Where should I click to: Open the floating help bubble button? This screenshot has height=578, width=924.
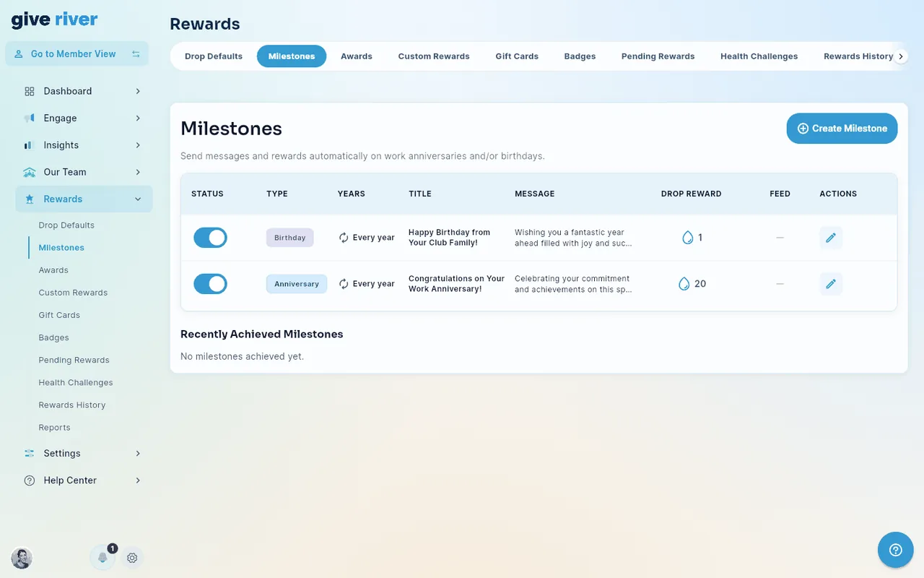point(896,550)
